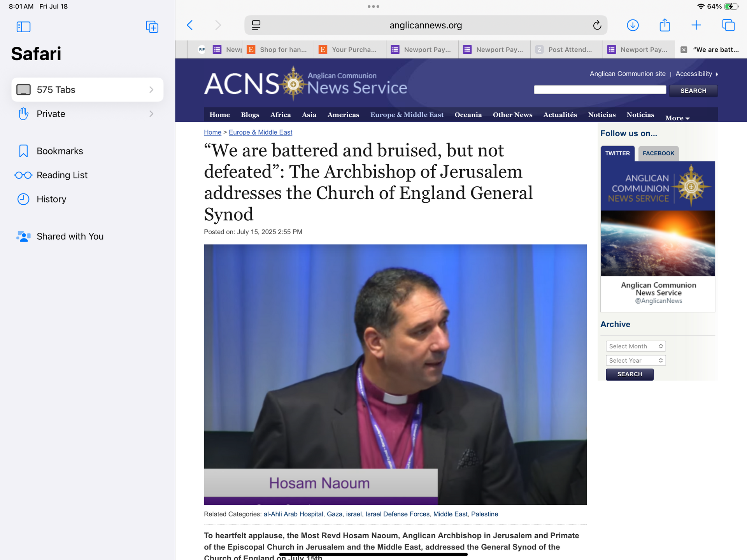Open the page settings menu icon
747x560 pixels.
click(256, 25)
